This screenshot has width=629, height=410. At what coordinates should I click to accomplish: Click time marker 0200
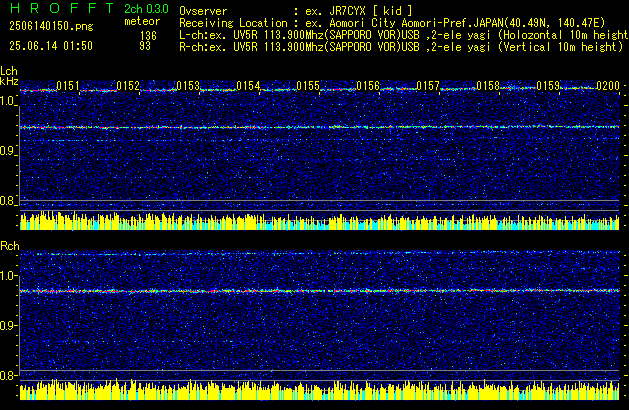(x=608, y=85)
